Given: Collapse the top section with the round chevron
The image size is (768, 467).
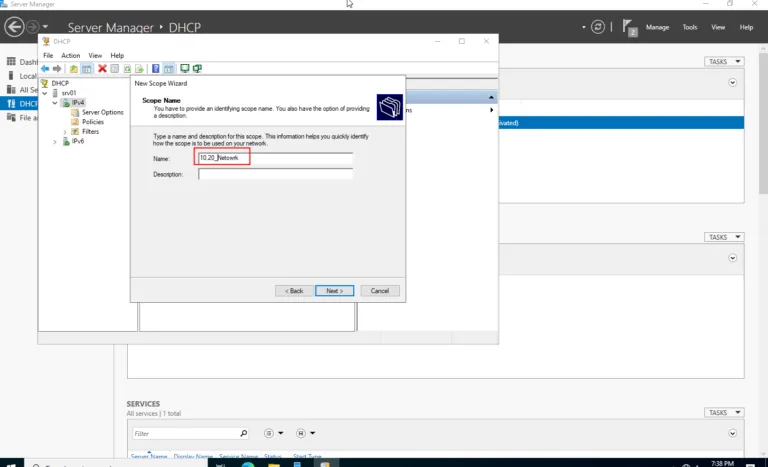Looking at the screenshot, I should [732, 82].
